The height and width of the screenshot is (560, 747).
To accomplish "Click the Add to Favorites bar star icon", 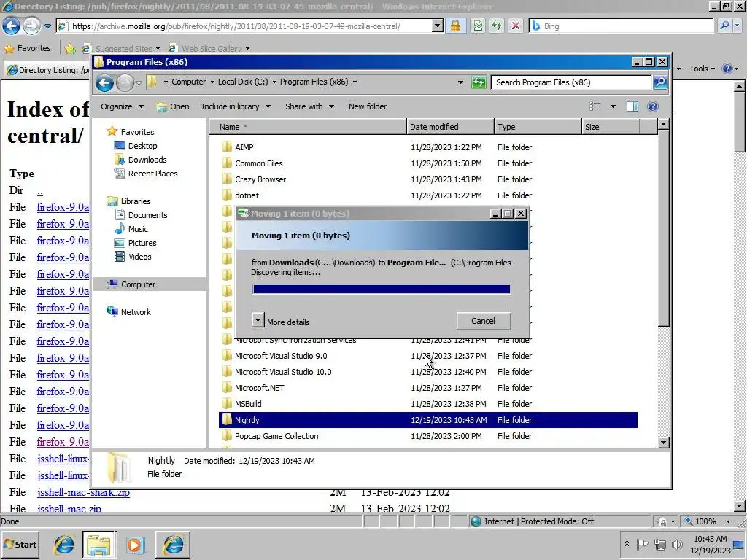I will [x=70, y=48].
